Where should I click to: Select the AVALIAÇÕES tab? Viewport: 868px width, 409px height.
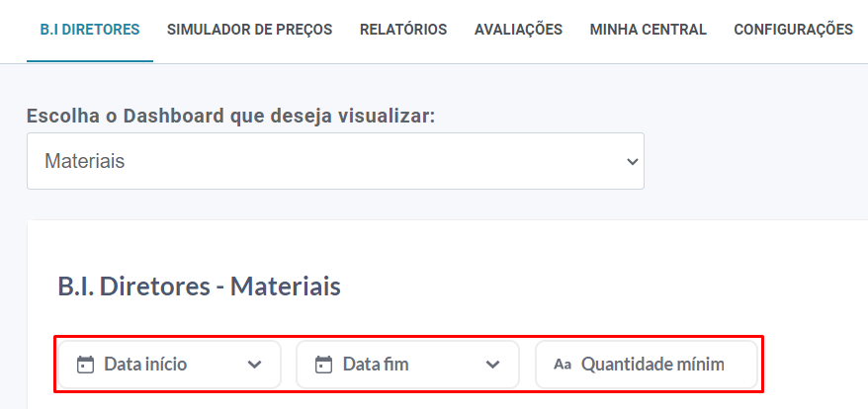(518, 30)
